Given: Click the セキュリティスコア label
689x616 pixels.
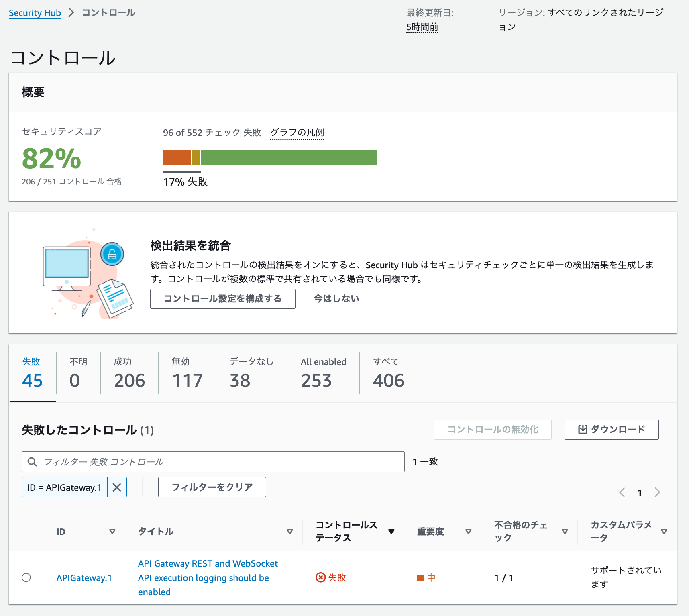Looking at the screenshot, I should pos(62,132).
